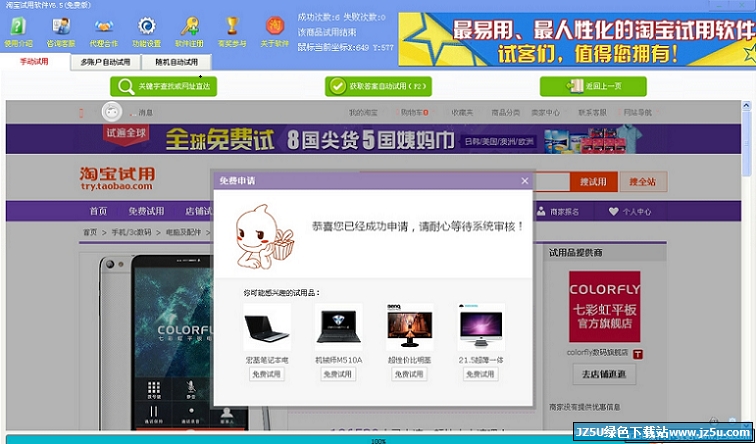
Task: Click 返回上一页 green button
Action: coord(593,86)
